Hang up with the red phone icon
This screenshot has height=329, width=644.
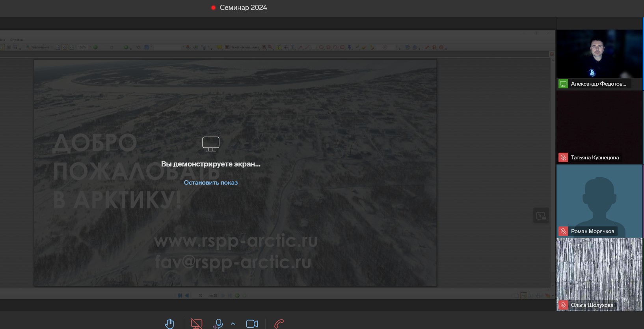tap(279, 324)
